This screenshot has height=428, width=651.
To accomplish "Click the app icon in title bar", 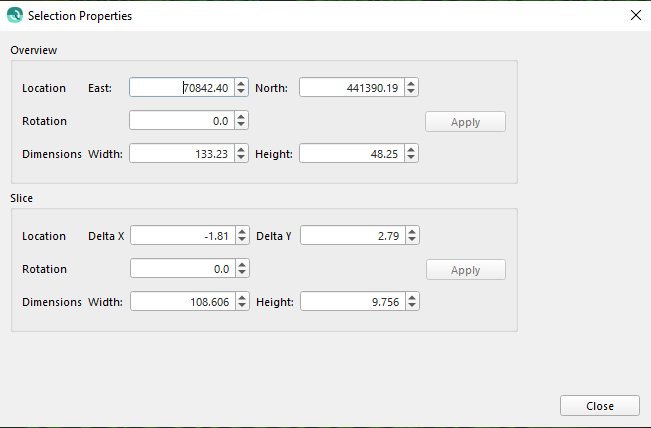I will [14, 16].
